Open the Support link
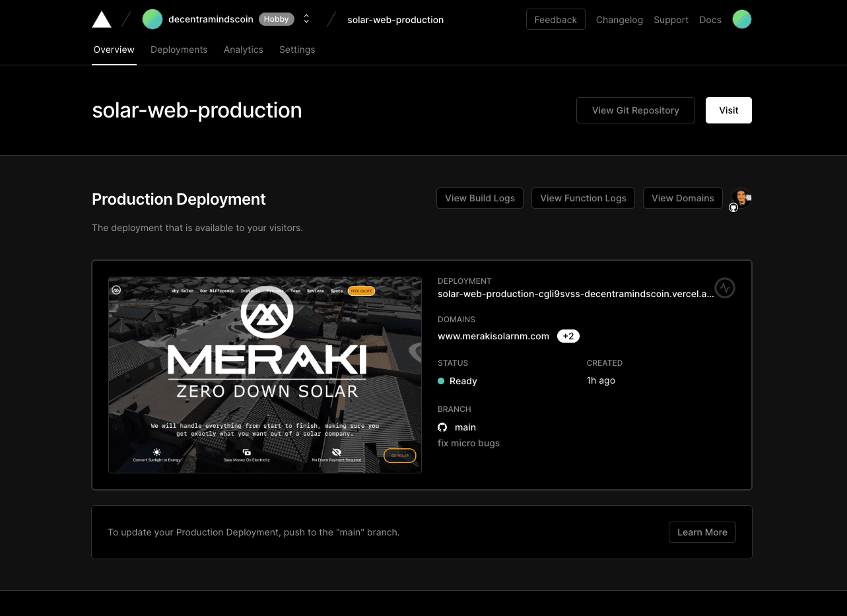 click(671, 20)
